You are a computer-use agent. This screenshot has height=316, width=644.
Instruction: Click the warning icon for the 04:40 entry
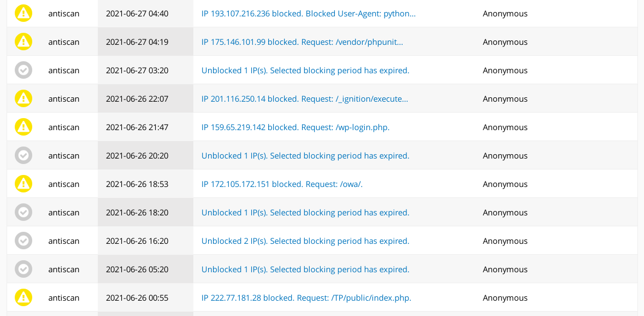pyautogui.click(x=23, y=14)
